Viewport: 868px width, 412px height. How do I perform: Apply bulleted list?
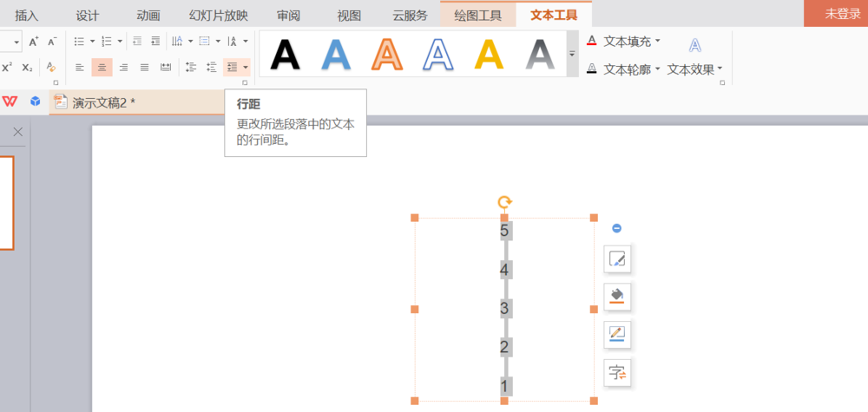point(79,42)
